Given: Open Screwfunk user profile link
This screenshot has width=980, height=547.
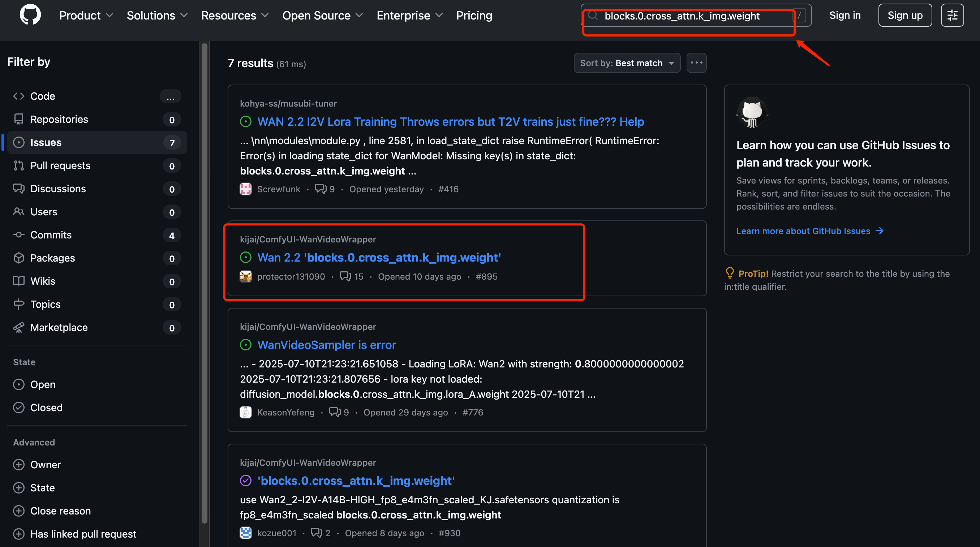Looking at the screenshot, I should point(279,189).
